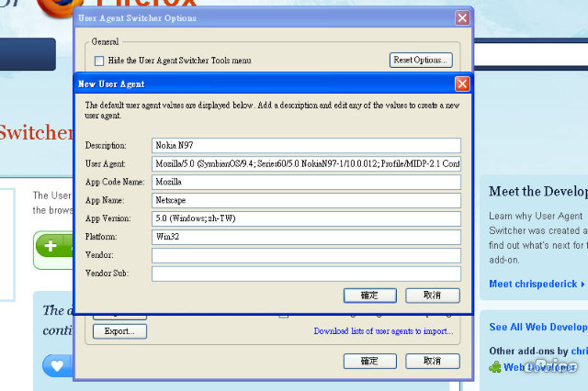Open See All Web Developer link
This screenshot has height=391, width=588.
(x=538, y=327)
